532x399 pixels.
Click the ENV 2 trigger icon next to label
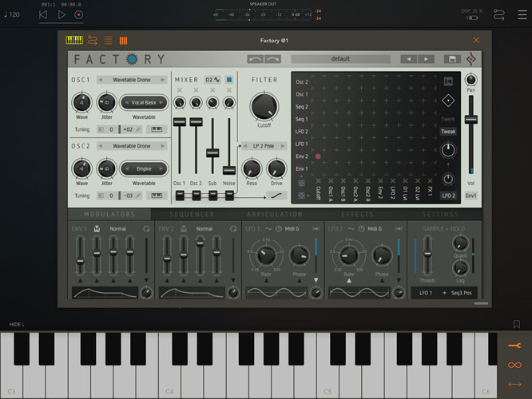[x=184, y=228]
